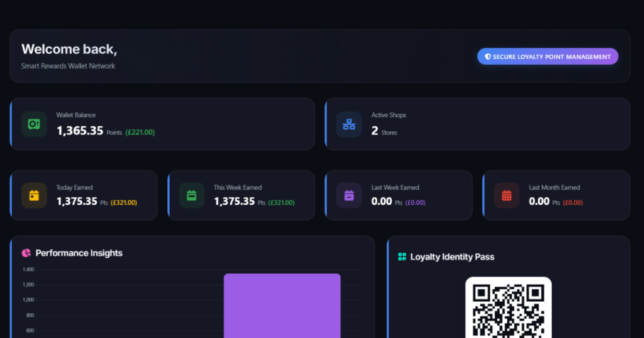Click the loyalty QR code image

coord(508,308)
